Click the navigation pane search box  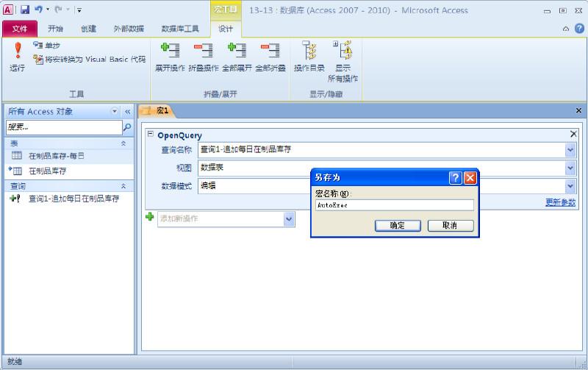[x=64, y=127]
